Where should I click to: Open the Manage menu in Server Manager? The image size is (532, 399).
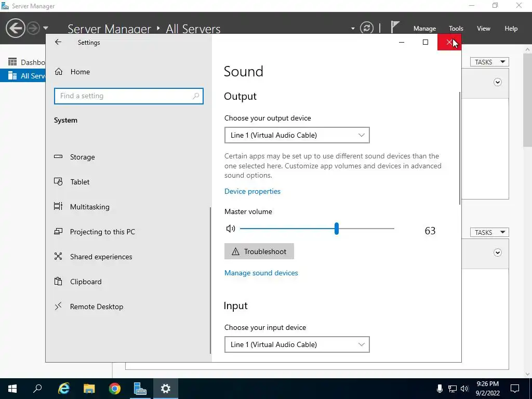point(424,29)
